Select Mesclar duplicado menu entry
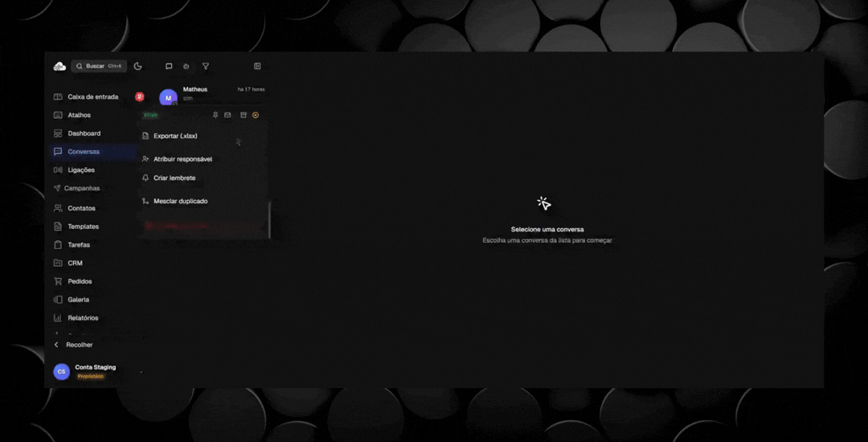The height and width of the screenshot is (442, 868). (203, 202)
